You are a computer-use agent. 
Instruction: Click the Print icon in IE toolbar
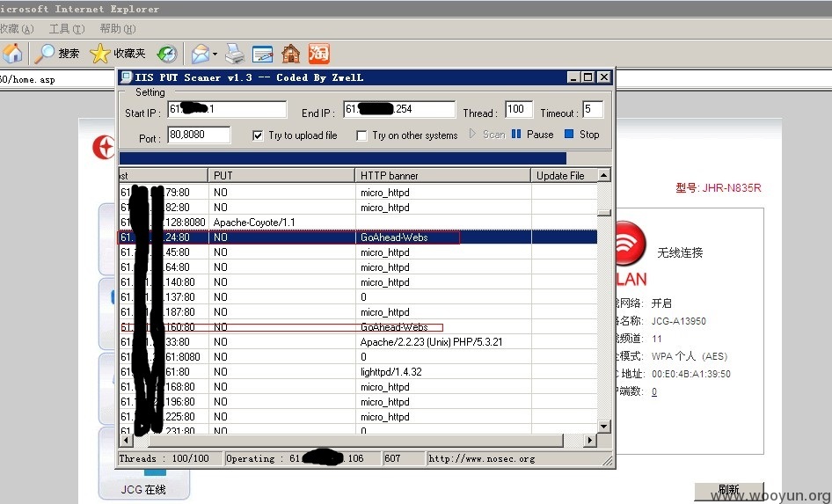(235, 54)
